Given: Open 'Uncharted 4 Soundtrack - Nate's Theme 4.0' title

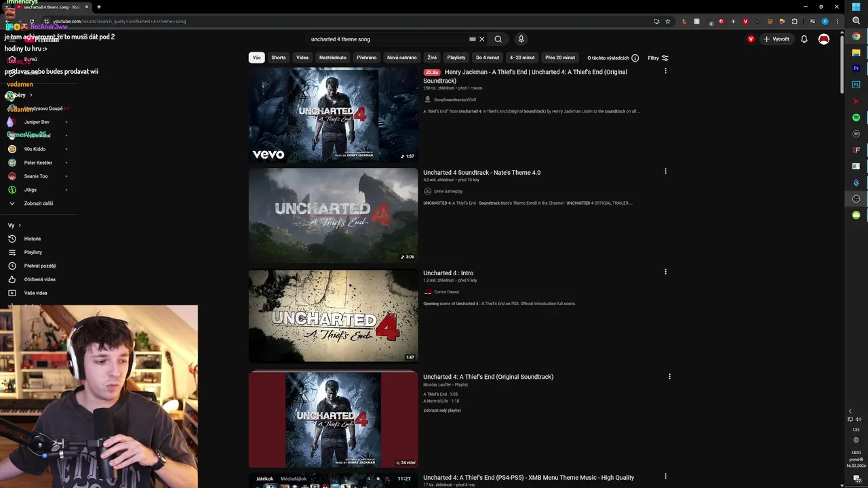Looking at the screenshot, I should 481,173.
